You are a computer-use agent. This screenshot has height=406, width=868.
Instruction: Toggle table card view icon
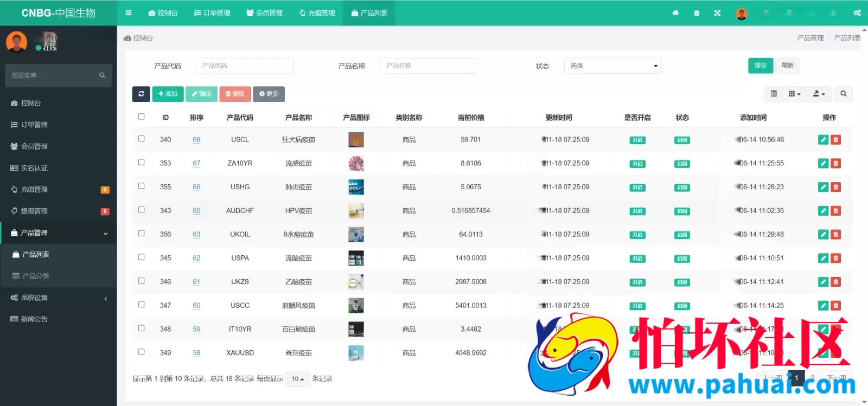[x=774, y=94]
